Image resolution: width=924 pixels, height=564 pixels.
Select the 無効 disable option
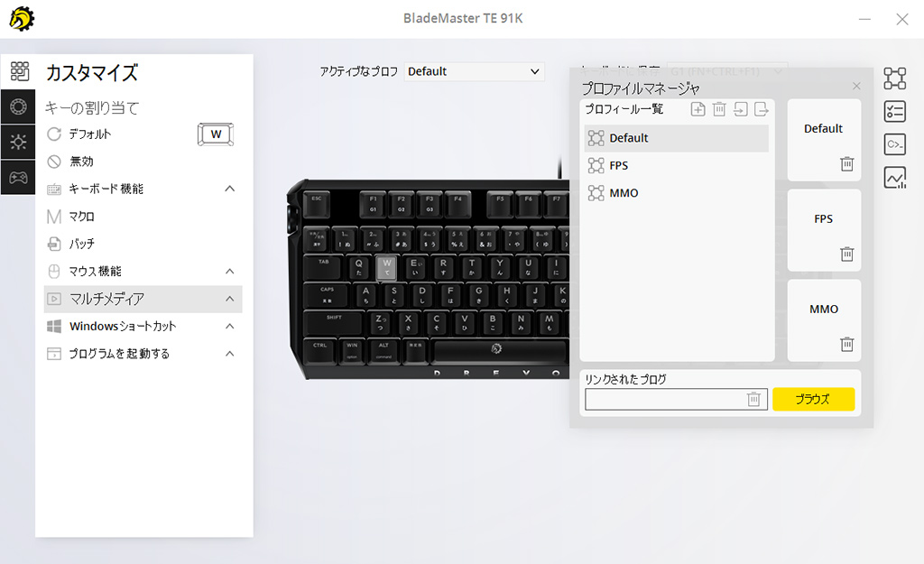[x=70, y=161]
